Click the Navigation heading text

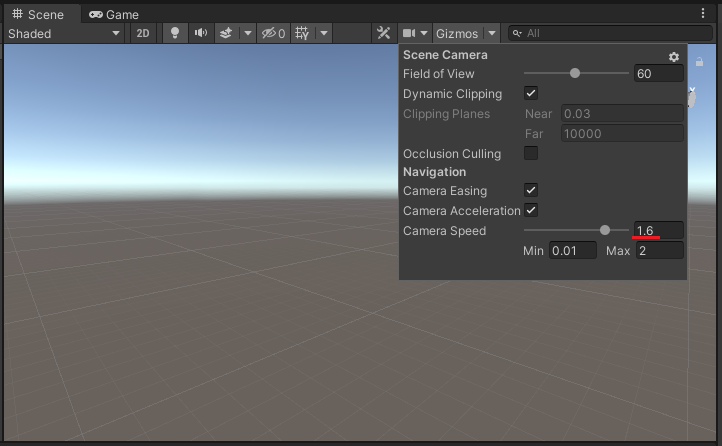pyautogui.click(x=434, y=172)
